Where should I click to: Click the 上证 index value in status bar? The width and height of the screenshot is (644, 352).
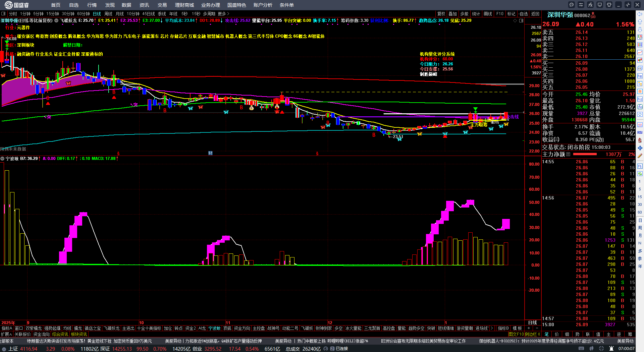(x=29, y=349)
